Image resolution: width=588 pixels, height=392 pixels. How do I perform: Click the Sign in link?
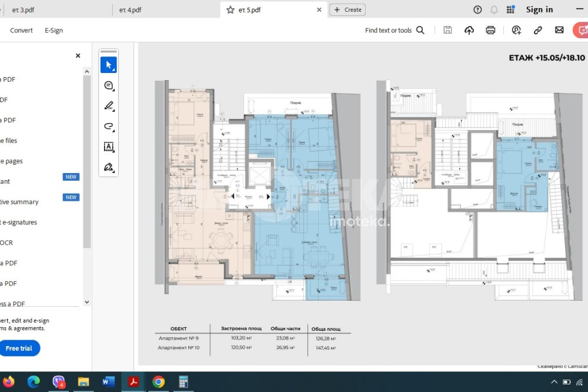click(x=539, y=9)
